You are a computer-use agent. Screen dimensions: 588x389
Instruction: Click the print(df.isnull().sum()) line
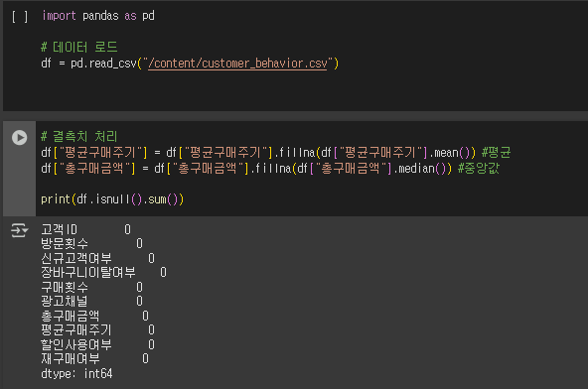112,199
